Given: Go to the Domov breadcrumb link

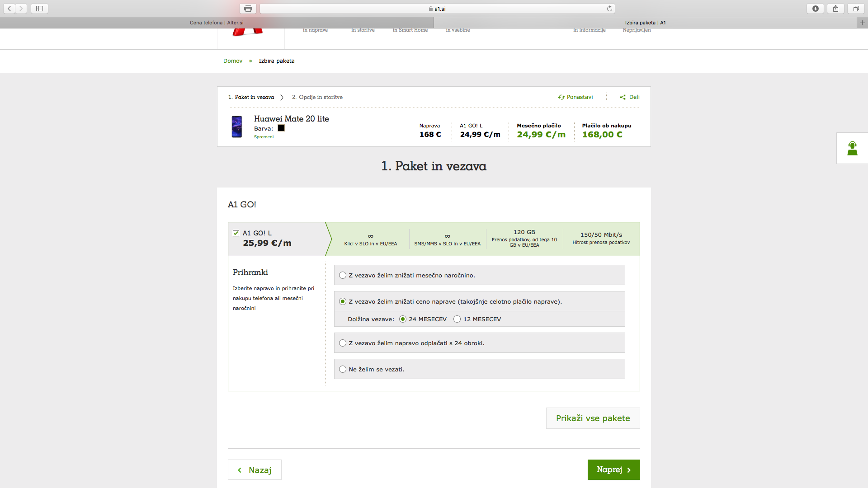Looking at the screenshot, I should [x=233, y=61].
